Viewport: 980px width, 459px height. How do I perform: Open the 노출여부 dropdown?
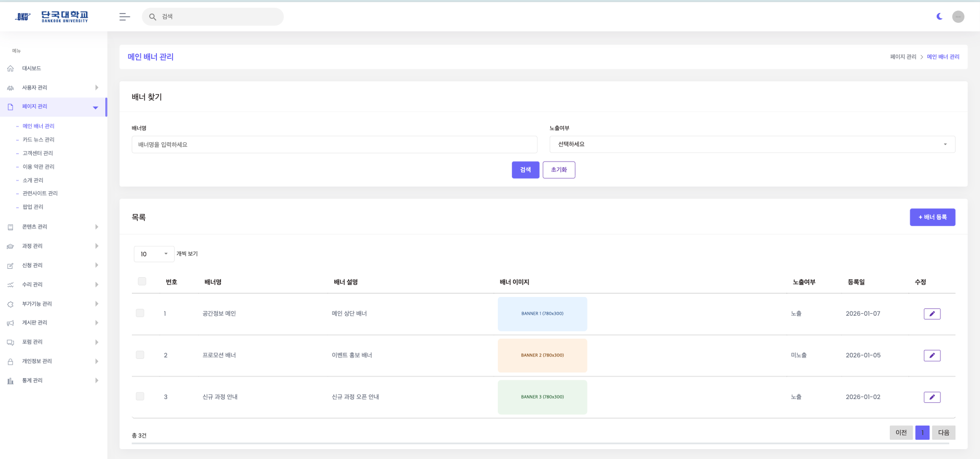pyautogui.click(x=752, y=144)
